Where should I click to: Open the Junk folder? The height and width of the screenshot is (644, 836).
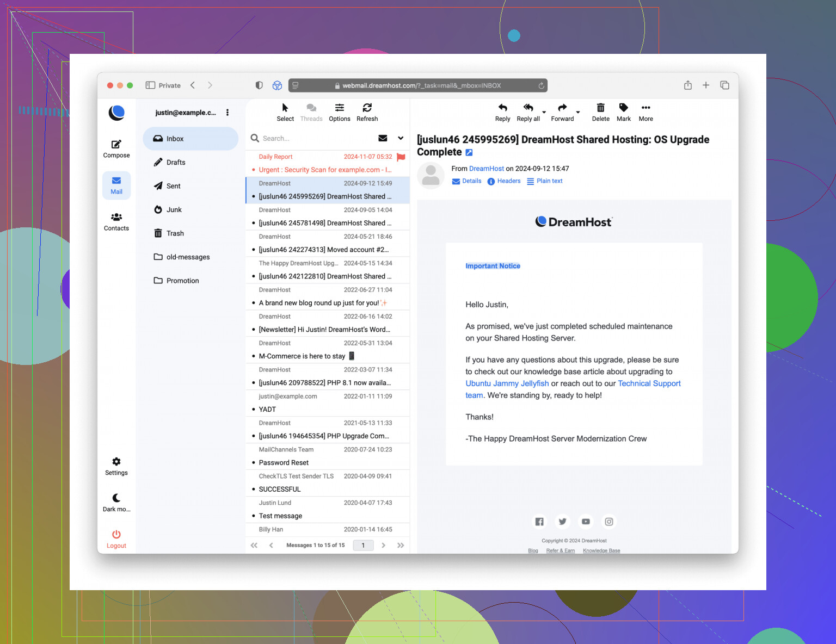(190, 209)
